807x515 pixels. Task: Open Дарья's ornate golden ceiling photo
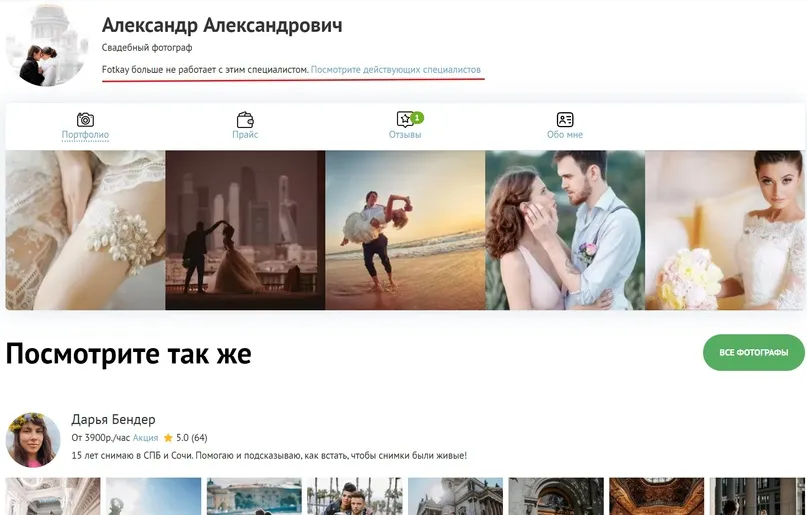click(x=657, y=496)
